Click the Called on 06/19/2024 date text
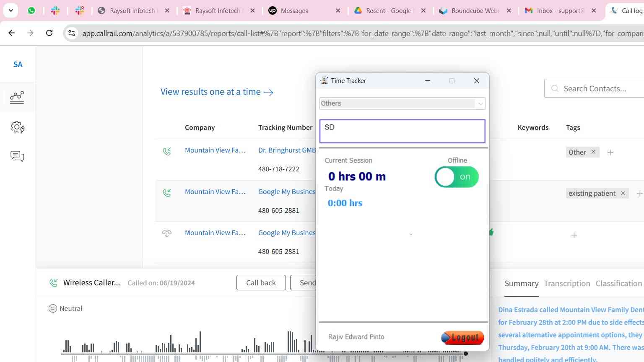Screen dimensions: 644x362 coord(161,283)
